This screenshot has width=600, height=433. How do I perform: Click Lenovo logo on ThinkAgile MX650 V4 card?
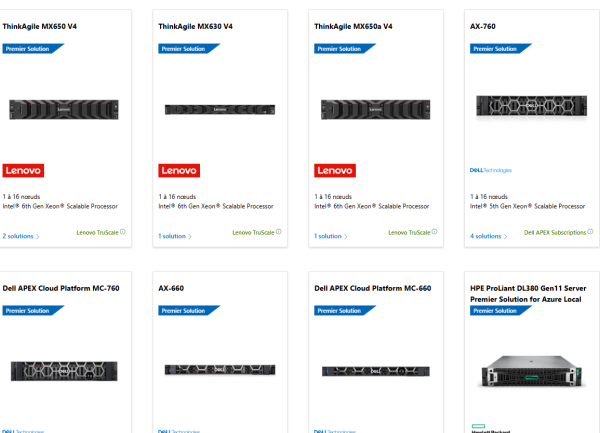[23, 170]
